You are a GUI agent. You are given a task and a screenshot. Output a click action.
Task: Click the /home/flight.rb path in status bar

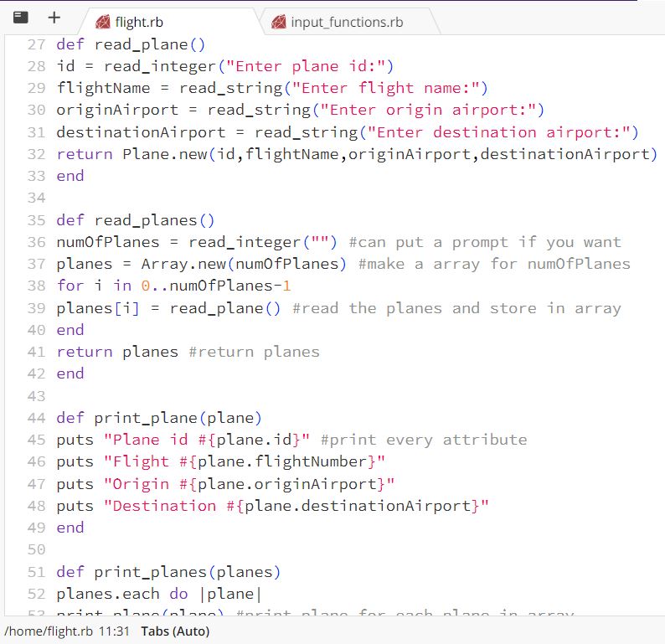(49, 631)
